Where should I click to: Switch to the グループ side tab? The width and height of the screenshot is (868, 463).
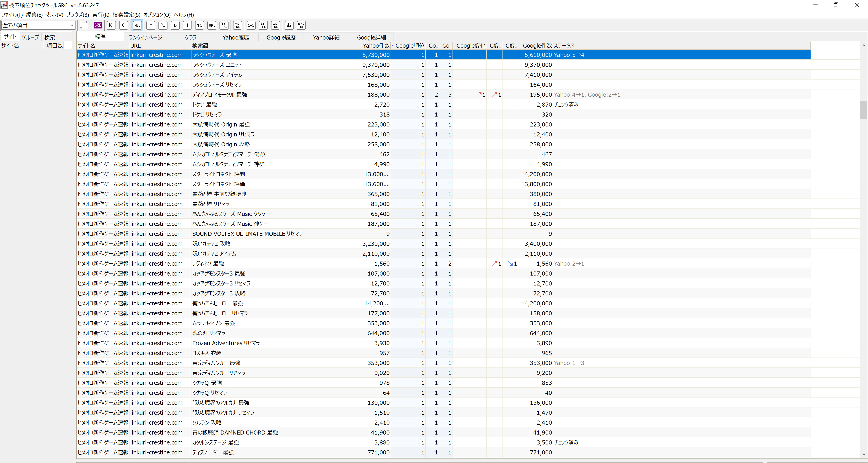(x=30, y=37)
